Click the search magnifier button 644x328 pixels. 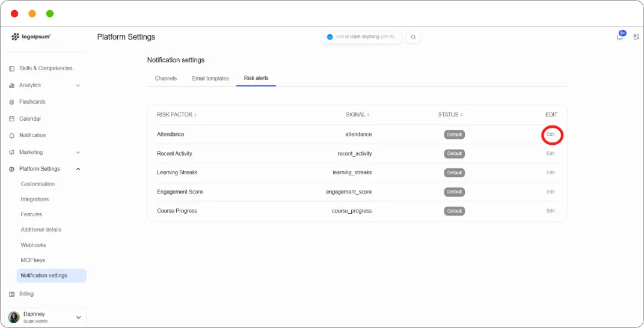[x=413, y=37]
